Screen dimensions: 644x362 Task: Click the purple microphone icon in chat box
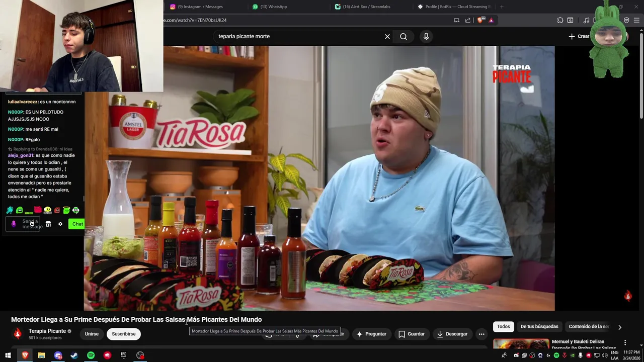pos(14,224)
